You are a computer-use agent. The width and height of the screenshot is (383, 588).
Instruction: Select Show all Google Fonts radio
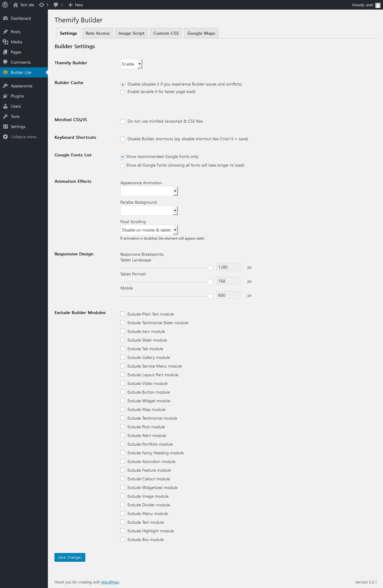point(123,166)
